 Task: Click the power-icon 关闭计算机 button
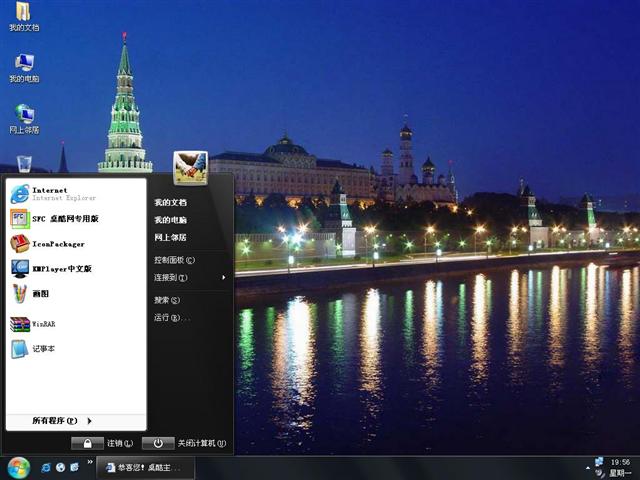pyautogui.click(x=158, y=443)
